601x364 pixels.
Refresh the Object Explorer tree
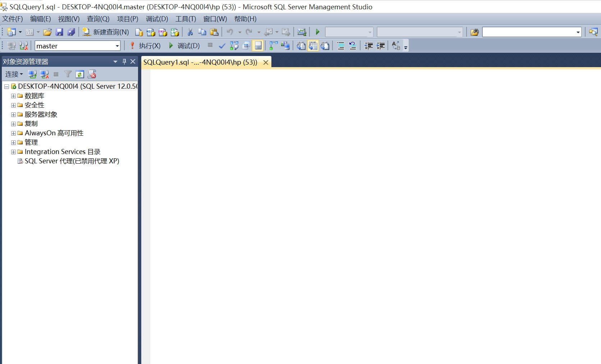click(80, 74)
